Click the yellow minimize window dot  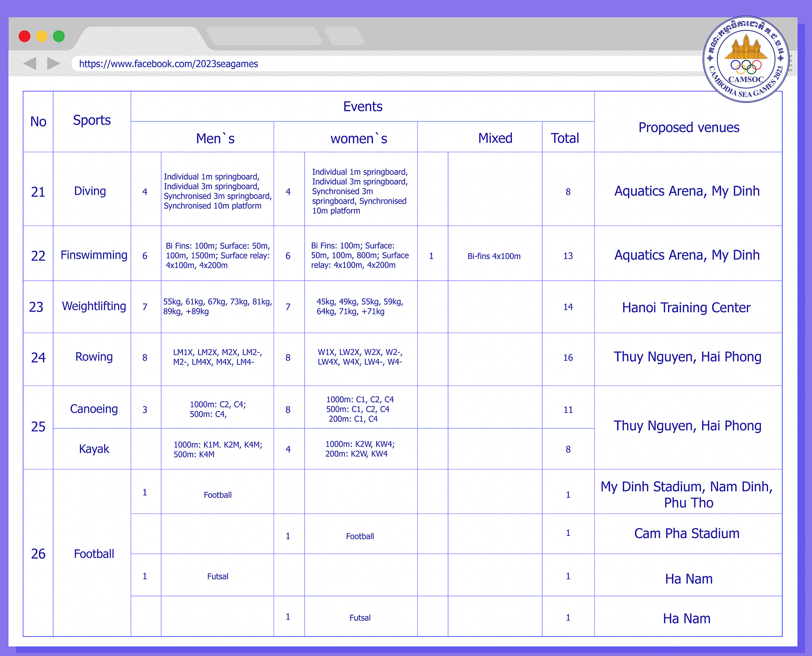coord(42,36)
